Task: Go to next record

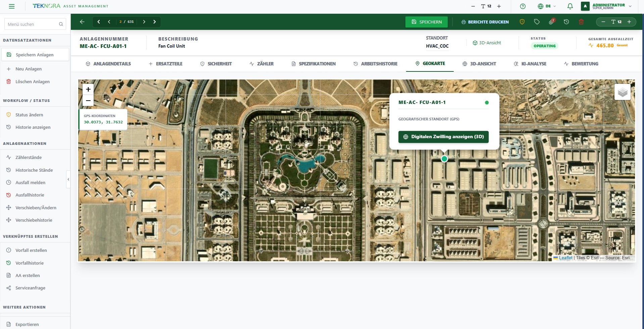Action: pyautogui.click(x=144, y=22)
